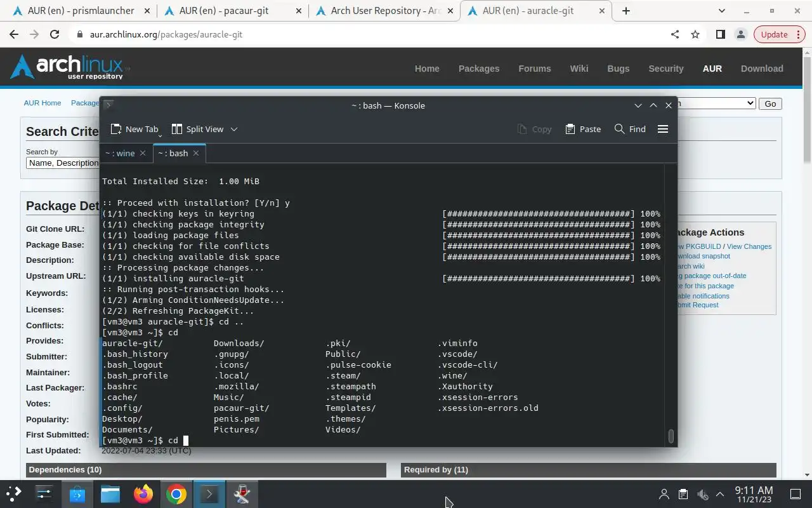
Task: Open the browser tab search dropdown
Action: tap(722, 11)
